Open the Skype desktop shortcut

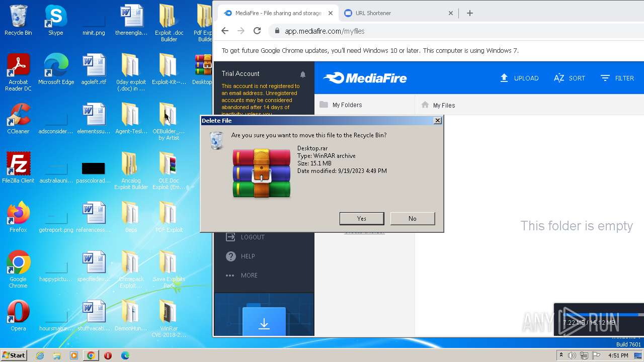point(55,20)
